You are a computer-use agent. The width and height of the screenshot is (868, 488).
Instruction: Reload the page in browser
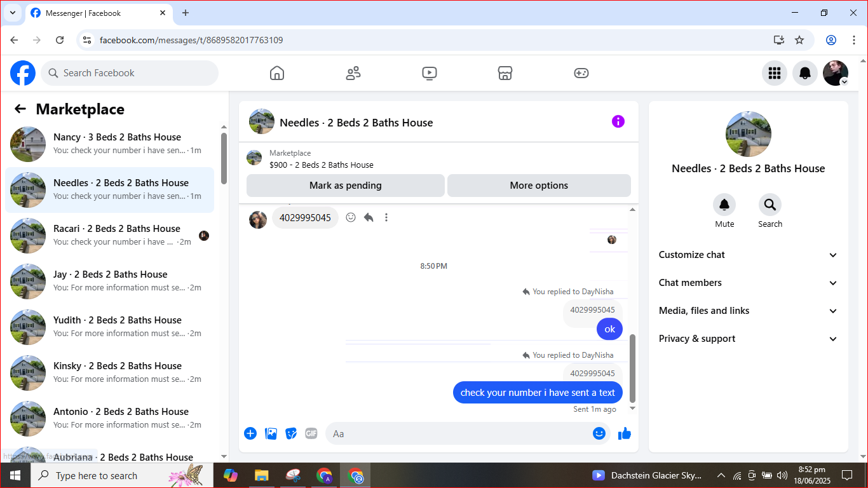(60, 40)
